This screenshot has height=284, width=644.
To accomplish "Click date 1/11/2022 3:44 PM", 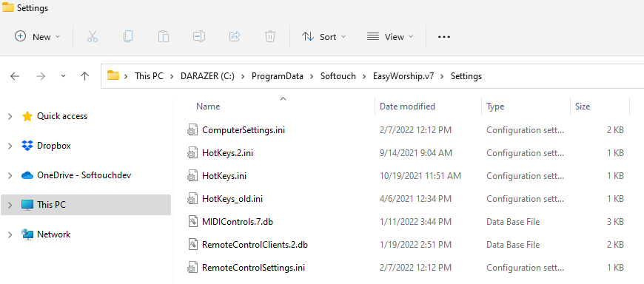I will (416, 222).
